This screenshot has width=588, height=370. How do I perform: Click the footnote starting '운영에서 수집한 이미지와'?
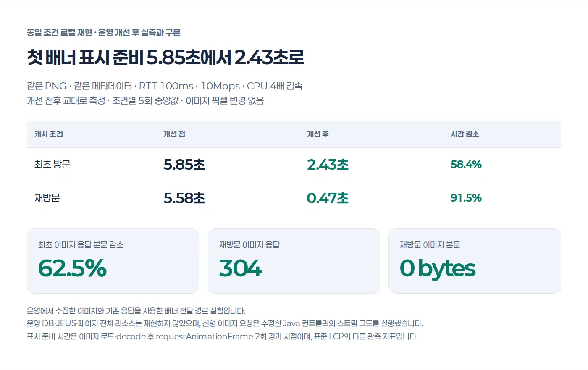tap(136, 311)
